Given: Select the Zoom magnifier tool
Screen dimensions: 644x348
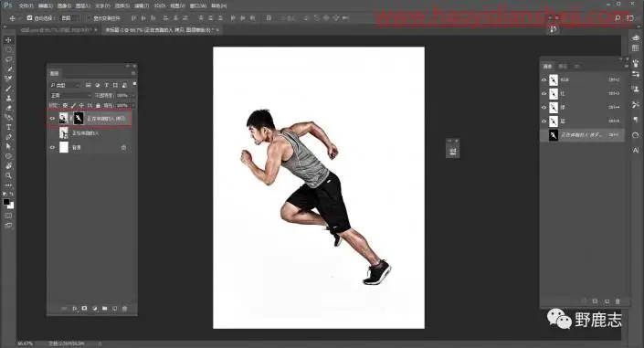Looking at the screenshot, I should click(x=8, y=176).
